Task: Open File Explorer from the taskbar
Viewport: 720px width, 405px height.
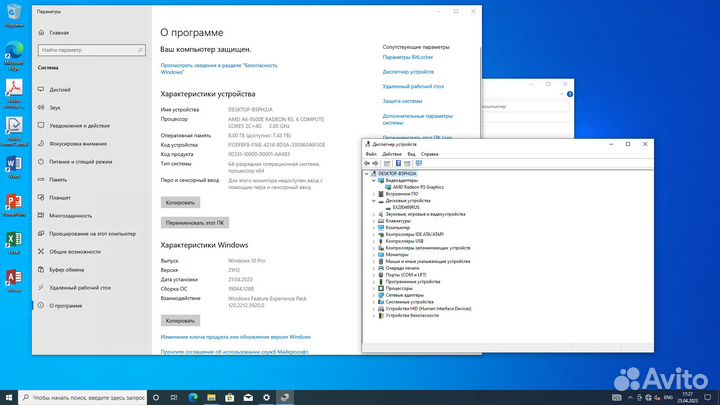Action: coord(211,398)
